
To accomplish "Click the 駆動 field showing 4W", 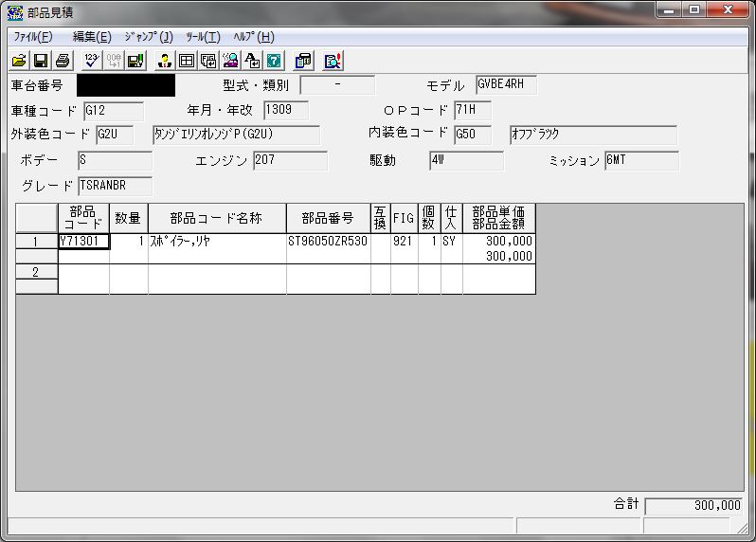I will click(467, 160).
